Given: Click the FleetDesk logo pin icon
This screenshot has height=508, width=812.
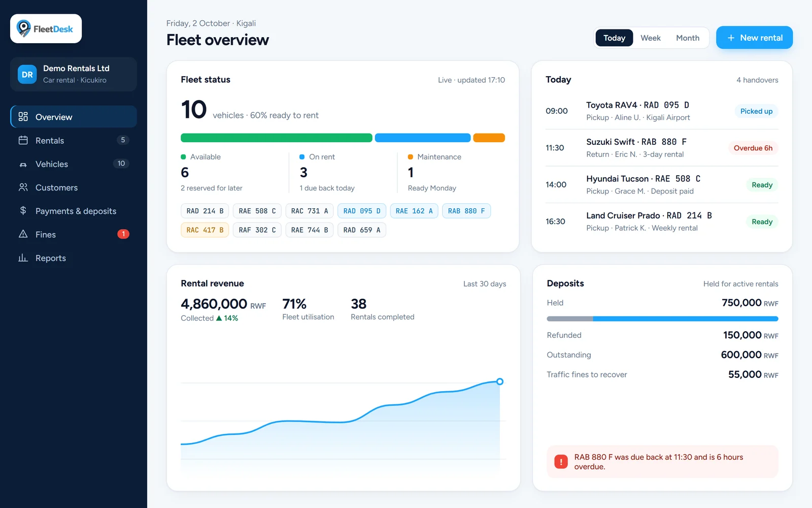Looking at the screenshot, I should coord(23,28).
